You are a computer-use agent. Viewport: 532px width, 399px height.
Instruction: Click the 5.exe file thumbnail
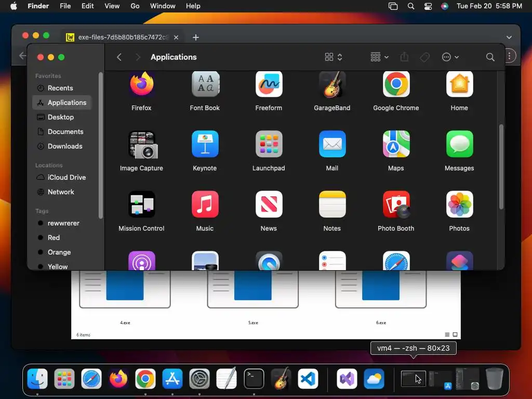pyautogui.click(x=253, y=289)
